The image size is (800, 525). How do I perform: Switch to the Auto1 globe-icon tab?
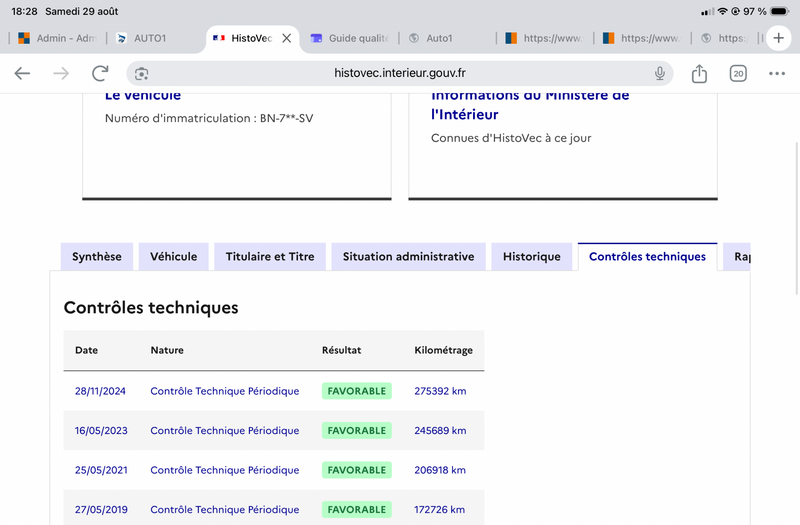[432, 38]
